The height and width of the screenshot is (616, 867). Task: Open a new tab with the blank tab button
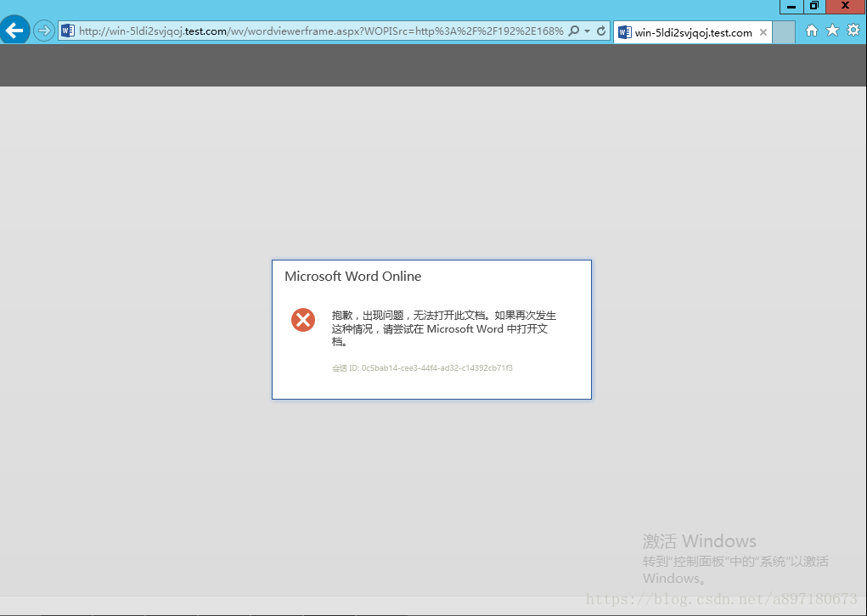pos(784,32)
